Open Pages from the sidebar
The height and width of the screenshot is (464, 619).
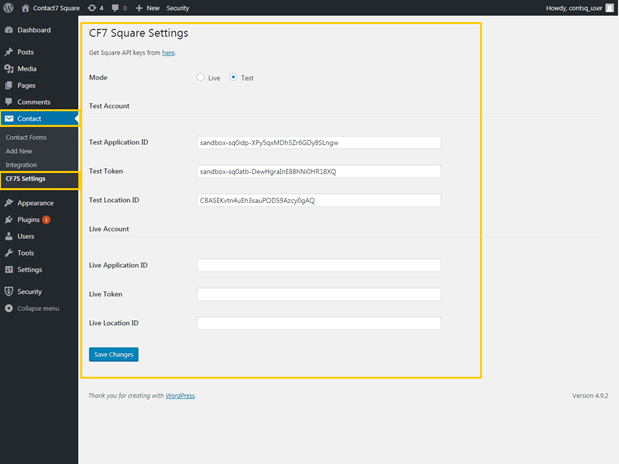[26, 85]
